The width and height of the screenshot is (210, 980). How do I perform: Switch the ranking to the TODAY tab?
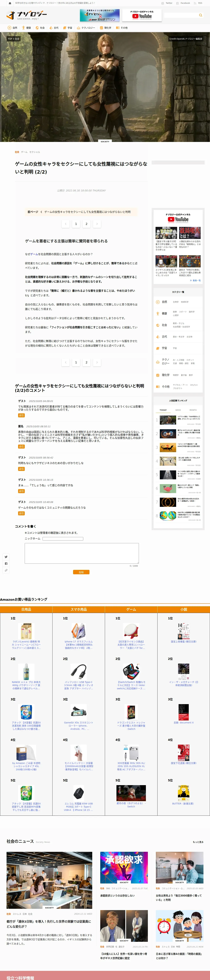tap(163, 410)
